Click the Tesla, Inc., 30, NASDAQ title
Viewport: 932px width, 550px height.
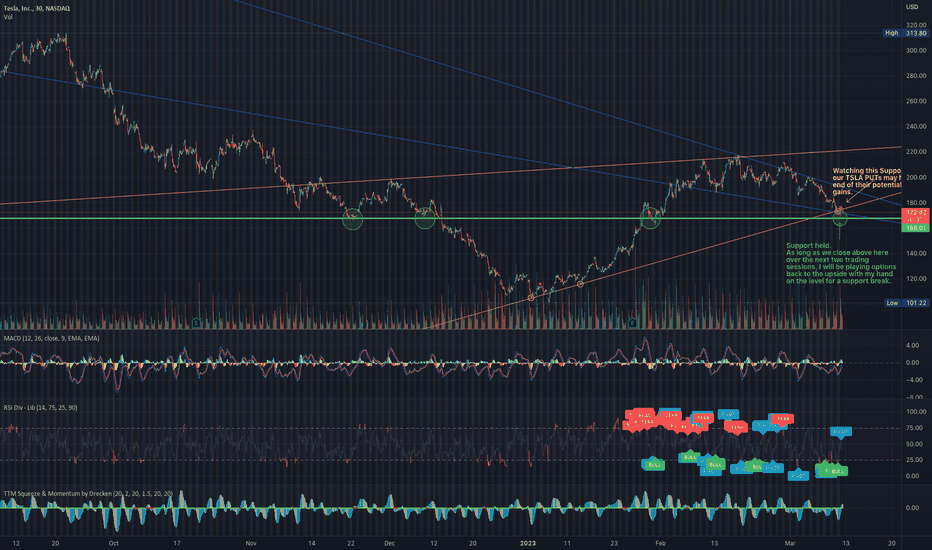(37, 8)
